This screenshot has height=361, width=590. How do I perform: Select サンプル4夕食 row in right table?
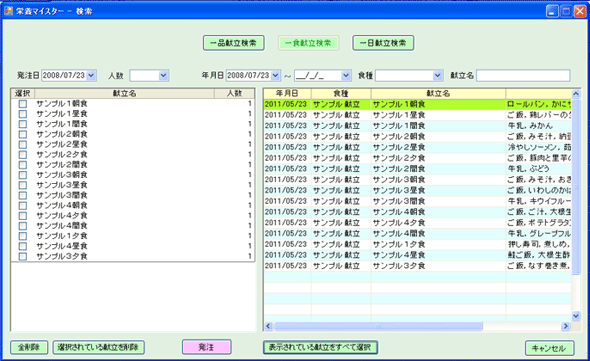coord(417,223)
